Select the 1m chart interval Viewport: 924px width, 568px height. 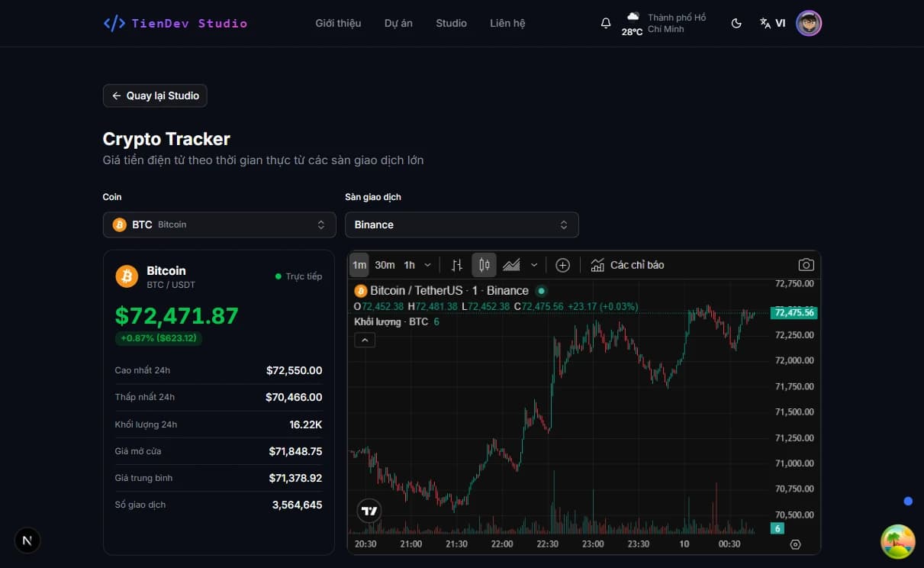pyautogui.click(x=359, y=265)
